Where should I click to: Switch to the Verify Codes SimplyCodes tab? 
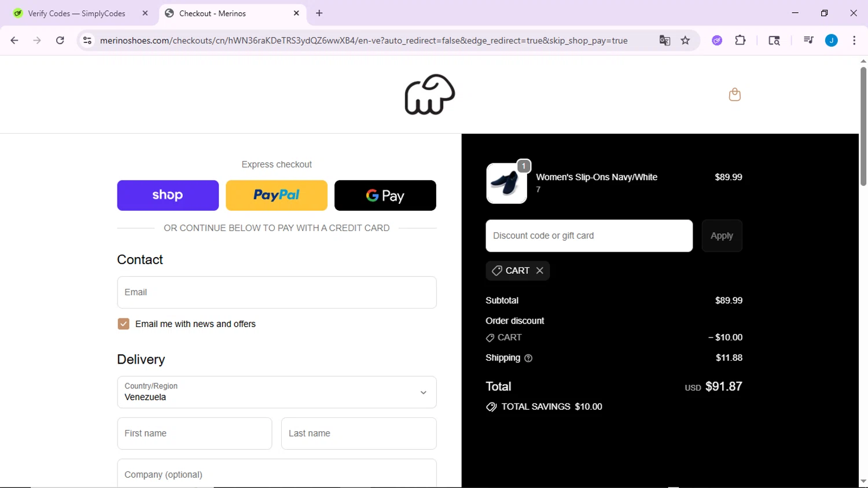[77, 13]
